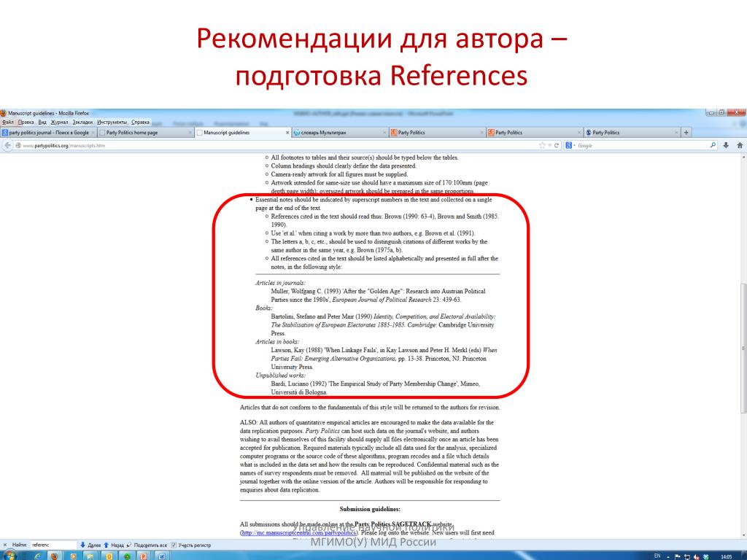The width and height of the screenshot is (747, 560).
Task: Reload the page using the refresh icon
Action: click(x=557, y=146)
